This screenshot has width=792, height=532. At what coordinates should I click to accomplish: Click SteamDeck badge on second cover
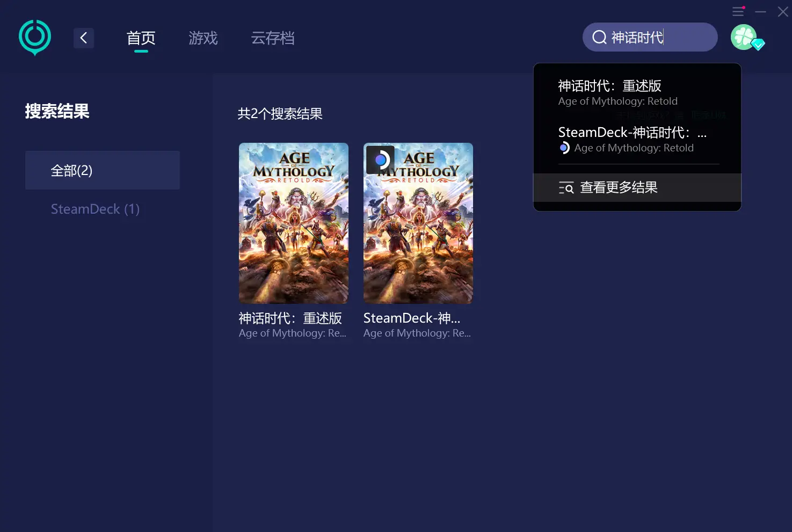pyautogui.click(x=380, y=159)
